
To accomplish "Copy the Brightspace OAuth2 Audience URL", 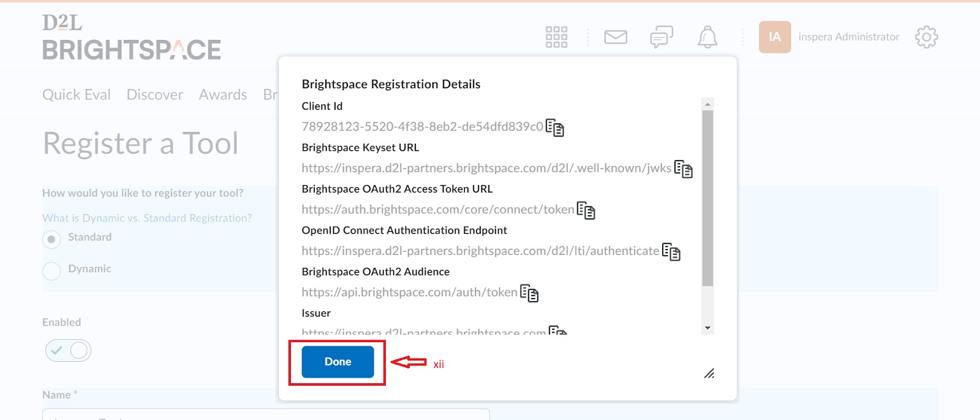I will 529,293.
